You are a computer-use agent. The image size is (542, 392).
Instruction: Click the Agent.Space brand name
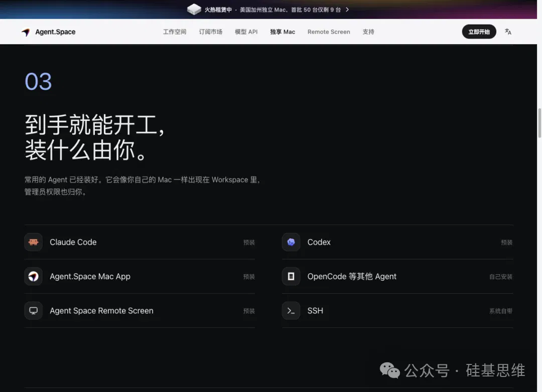[55, 32]
